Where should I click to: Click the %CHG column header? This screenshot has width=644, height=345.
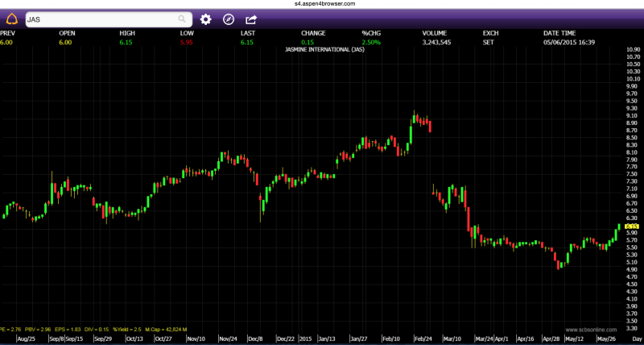[x=371, y=33]
